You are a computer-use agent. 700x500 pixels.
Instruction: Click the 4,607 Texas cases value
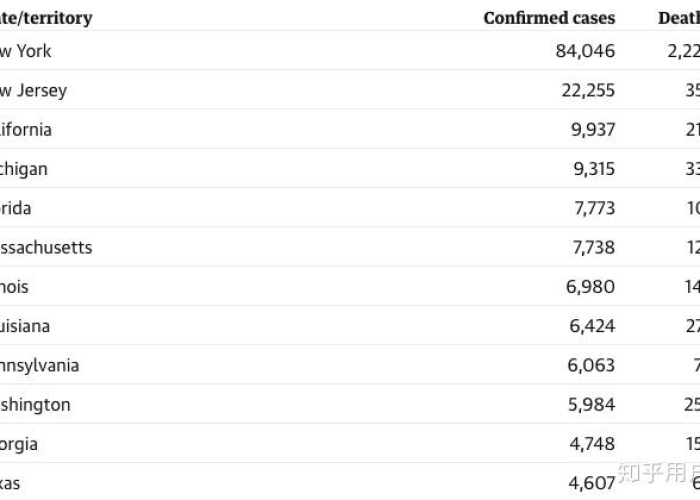click(x=592, y=483)
